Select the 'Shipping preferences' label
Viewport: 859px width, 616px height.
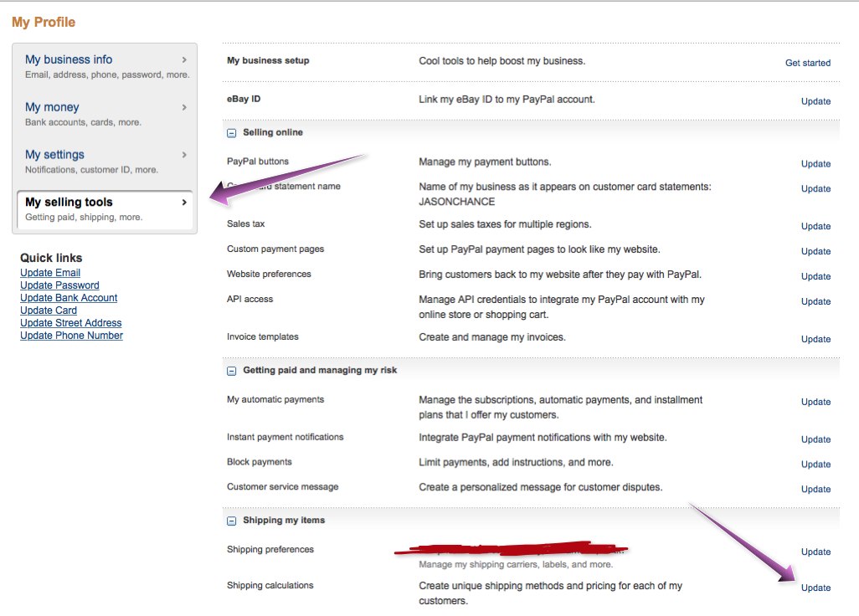pyautogui.click(x=270, y=549)
